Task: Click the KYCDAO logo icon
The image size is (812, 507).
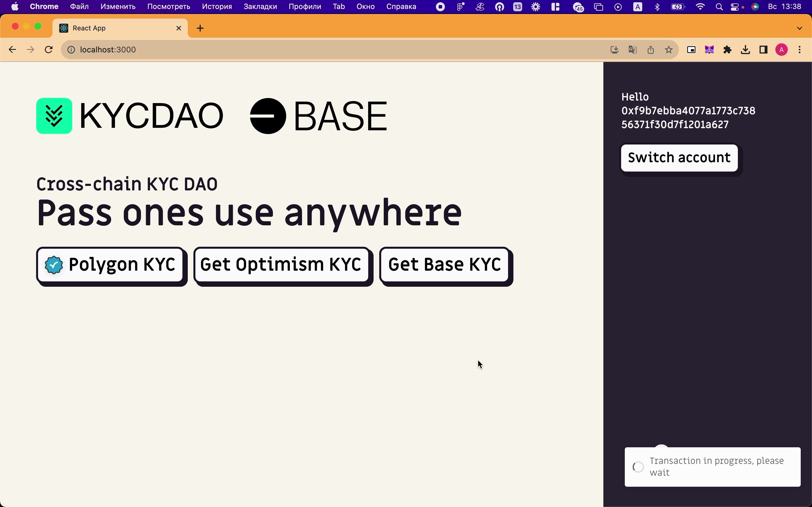Action: [54, 116]
